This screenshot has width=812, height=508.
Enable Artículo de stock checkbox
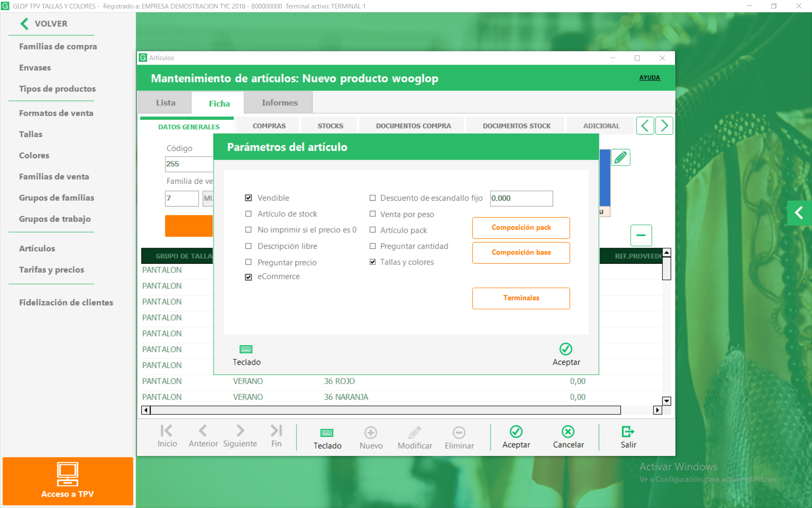[249, 214]
